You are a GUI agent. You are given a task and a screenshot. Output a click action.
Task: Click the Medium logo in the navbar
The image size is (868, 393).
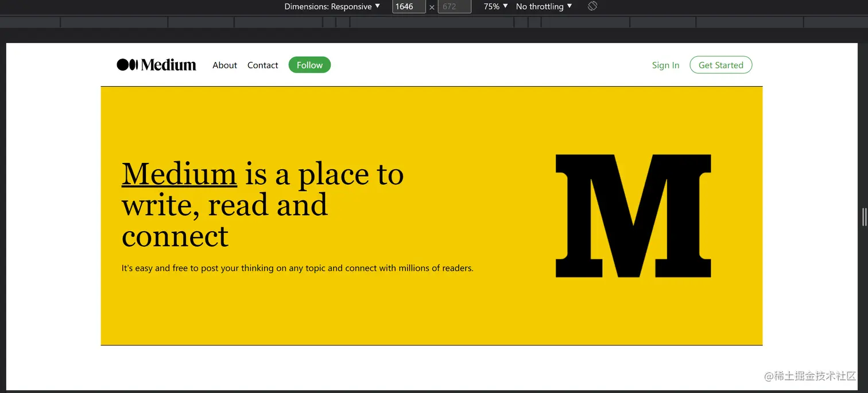(x=156, y=65)
